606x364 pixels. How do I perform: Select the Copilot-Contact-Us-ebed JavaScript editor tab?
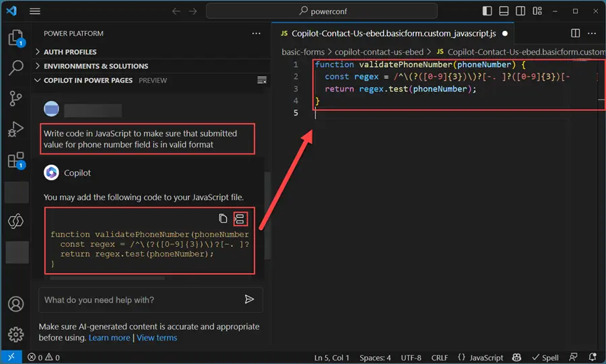point(393,33)
